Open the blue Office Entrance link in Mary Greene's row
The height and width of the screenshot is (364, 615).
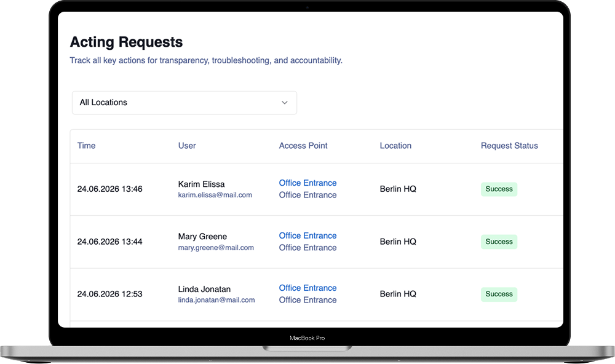[x=308, y=235]
